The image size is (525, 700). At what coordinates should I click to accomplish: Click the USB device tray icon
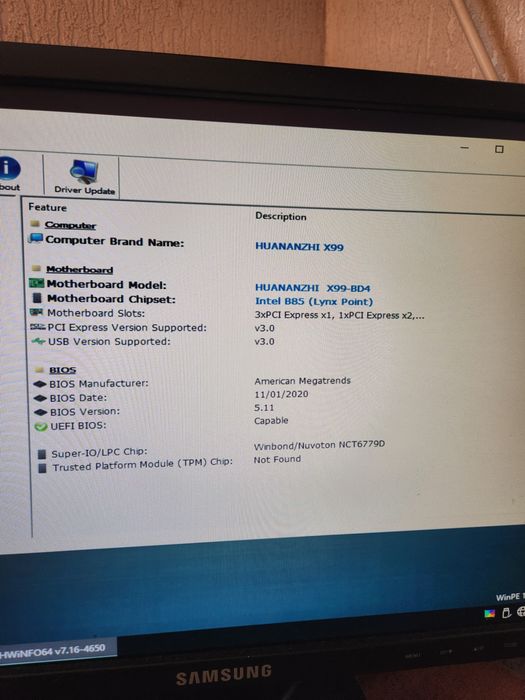(506, 613)
